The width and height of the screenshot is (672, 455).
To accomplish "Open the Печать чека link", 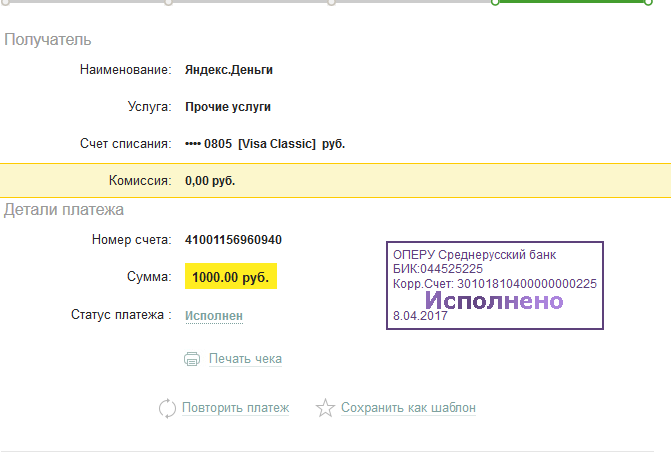I will coord(245,359).
